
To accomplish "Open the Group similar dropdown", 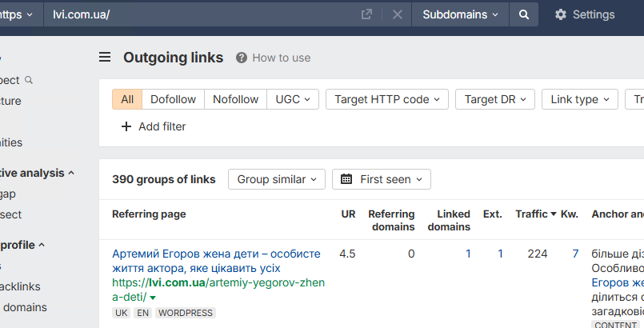I will pos(276,179).
